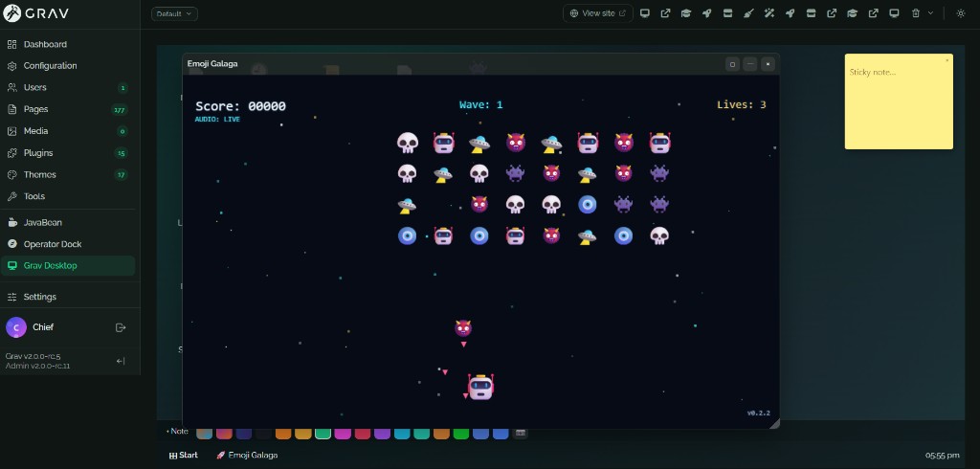Click the v0.2.2 version label in game

[759, 413]
